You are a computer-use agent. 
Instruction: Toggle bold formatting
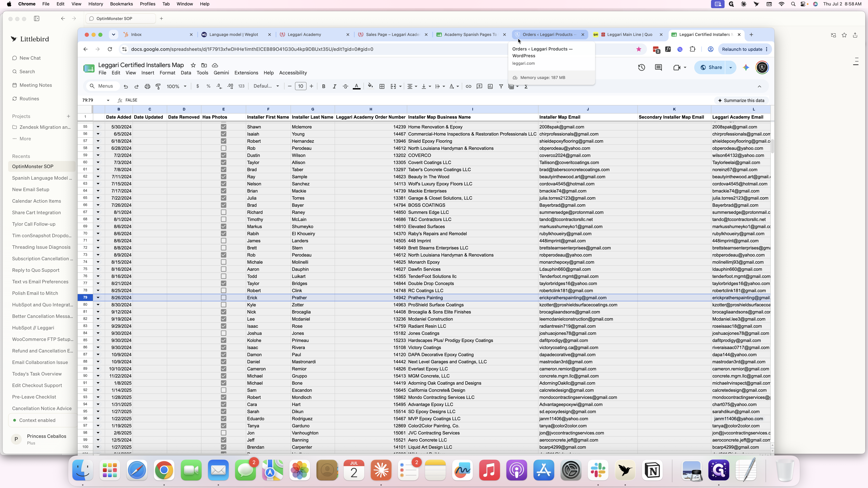point(323,87)
